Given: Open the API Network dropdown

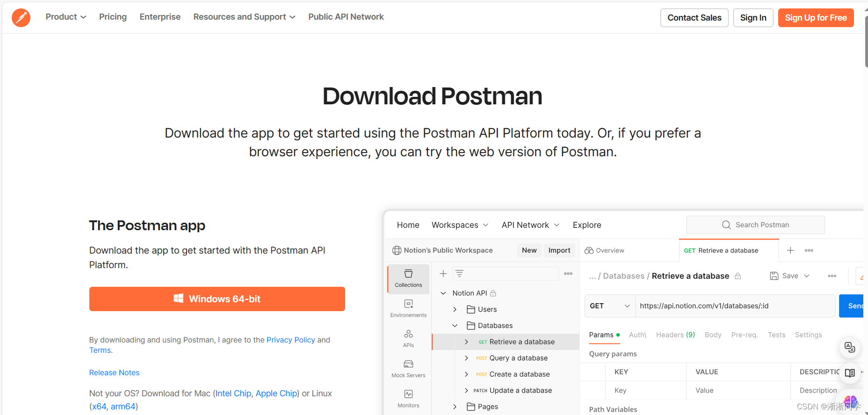Looking at the screenshot, I should [x=531, y=225].
